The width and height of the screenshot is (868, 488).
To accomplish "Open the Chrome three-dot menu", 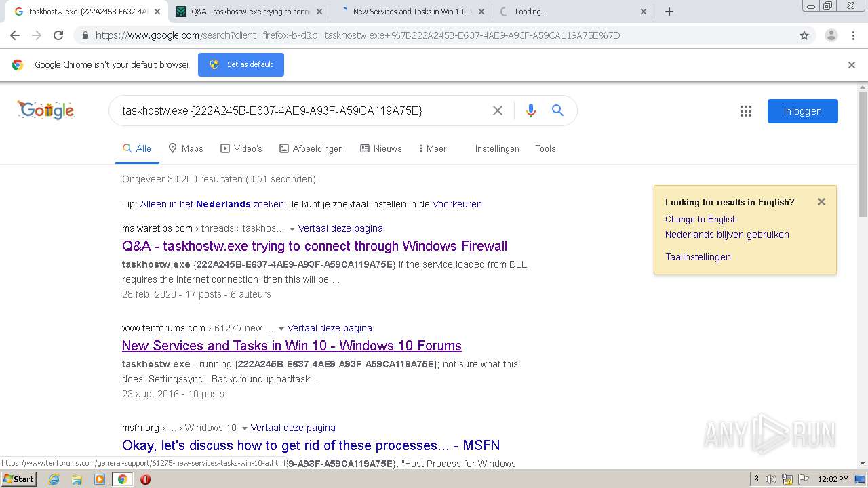I will coord(853,35).
